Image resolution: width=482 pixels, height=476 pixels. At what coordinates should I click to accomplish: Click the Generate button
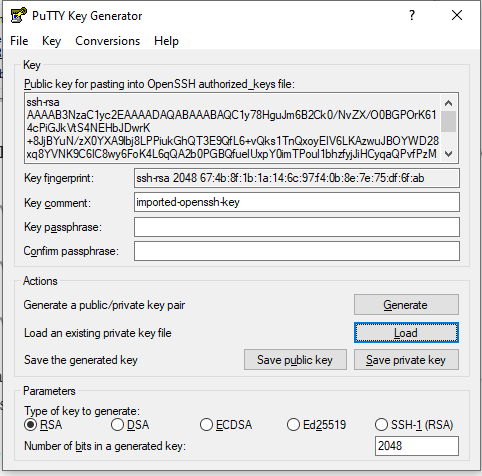406,305
